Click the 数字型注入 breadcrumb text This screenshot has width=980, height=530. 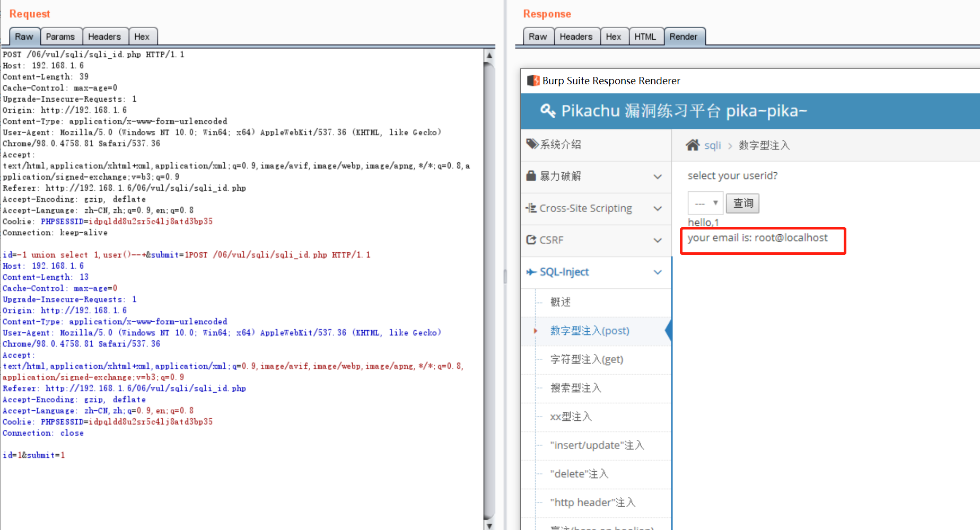[764, 145]
